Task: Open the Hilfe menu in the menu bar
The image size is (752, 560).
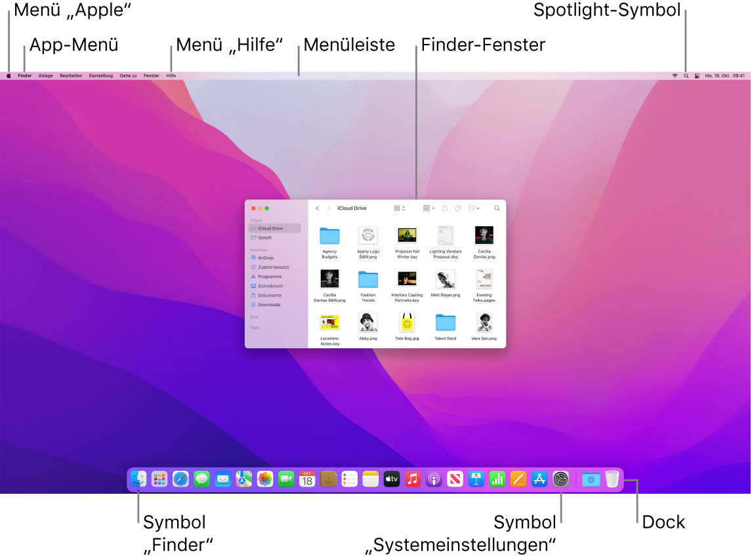Action: [x=171, y=75]
